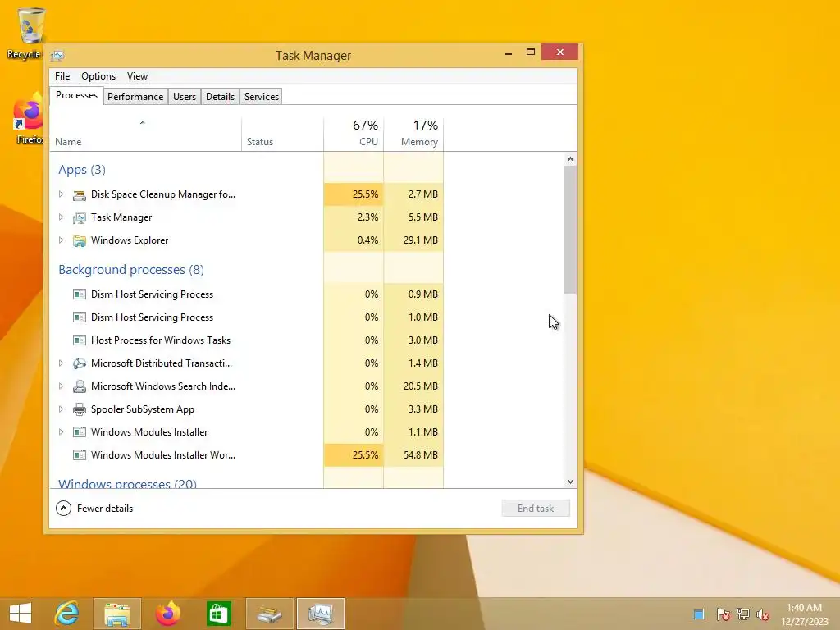Click the scrollbar down arrow
Screen dimensions: 840x630
pos(571,482)
